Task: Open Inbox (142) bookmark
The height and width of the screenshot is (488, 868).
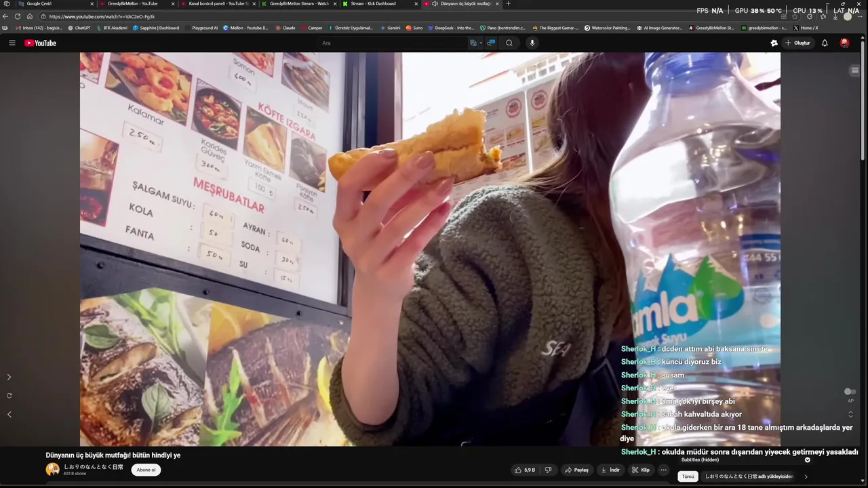Action: [x=38, y=28]
